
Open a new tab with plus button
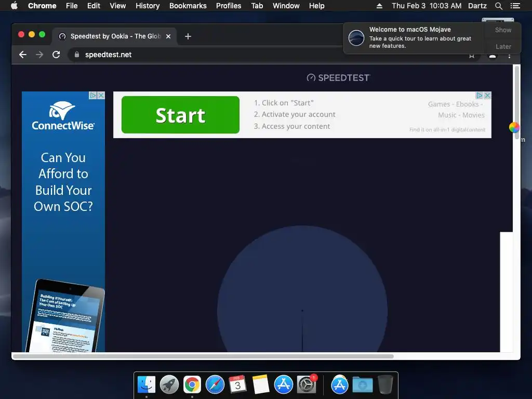188,36
